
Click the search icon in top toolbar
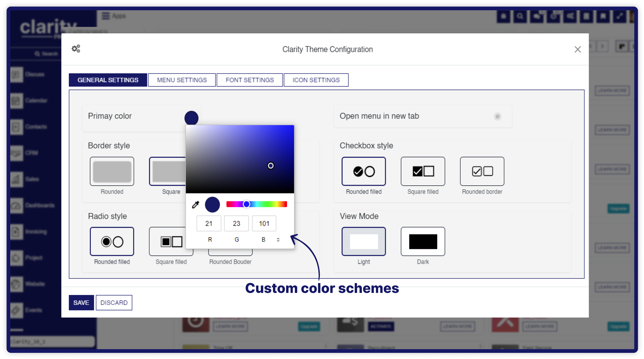(x=520, y=16)
